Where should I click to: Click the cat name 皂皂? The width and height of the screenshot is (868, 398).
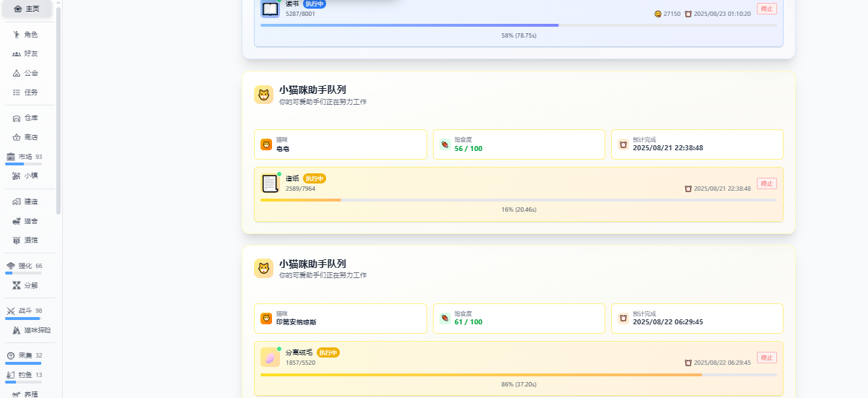(283, 149)
